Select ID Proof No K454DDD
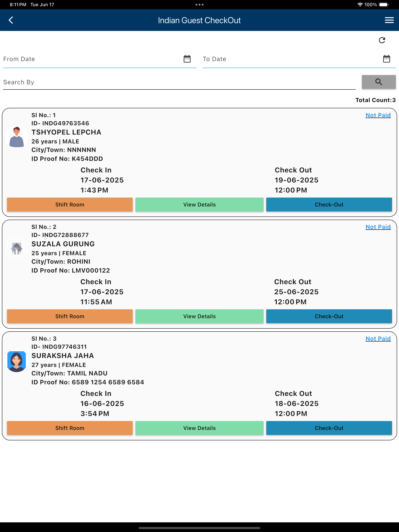 click(67, 159)
